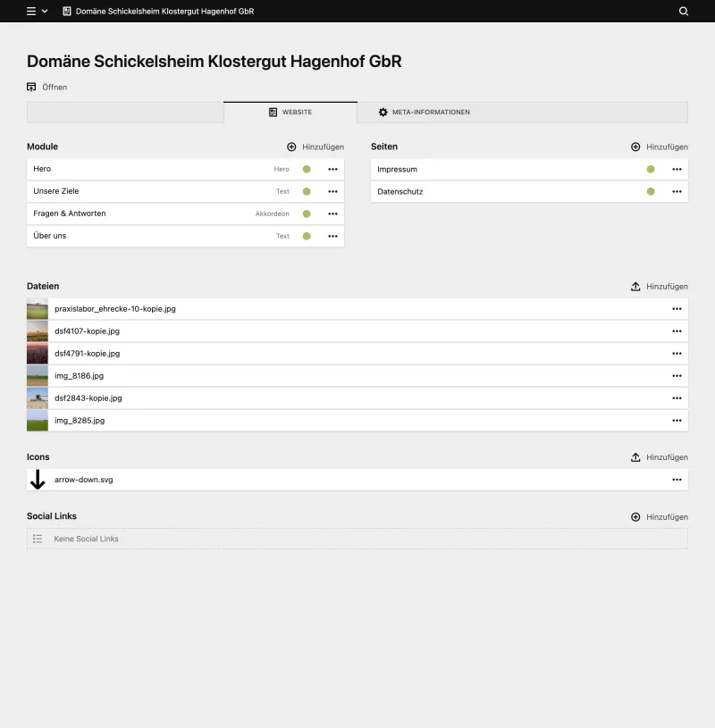The height and width of the screenshot is (728, 715).
Task: Open the search icon in the top bar
Action: (x=684, y=11)
